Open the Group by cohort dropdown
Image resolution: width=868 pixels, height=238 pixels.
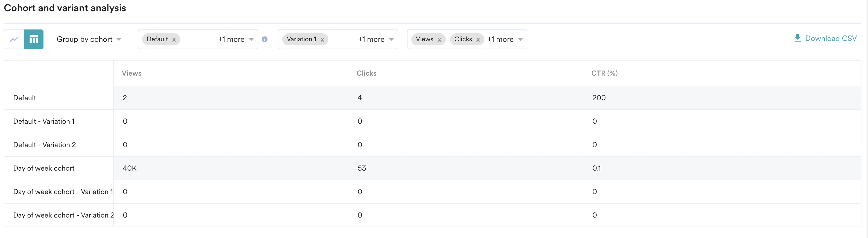pyautogui.click(x=89, y=39)
